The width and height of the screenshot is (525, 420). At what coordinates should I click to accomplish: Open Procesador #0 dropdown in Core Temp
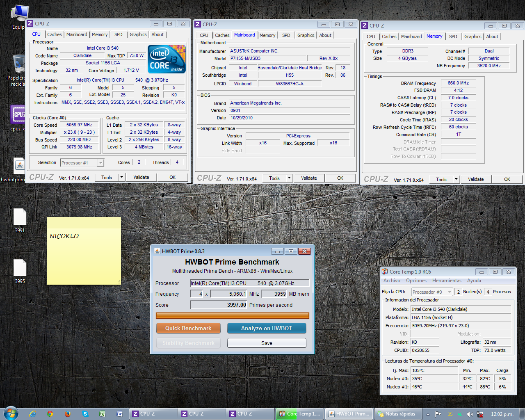(x=432, y=292)
